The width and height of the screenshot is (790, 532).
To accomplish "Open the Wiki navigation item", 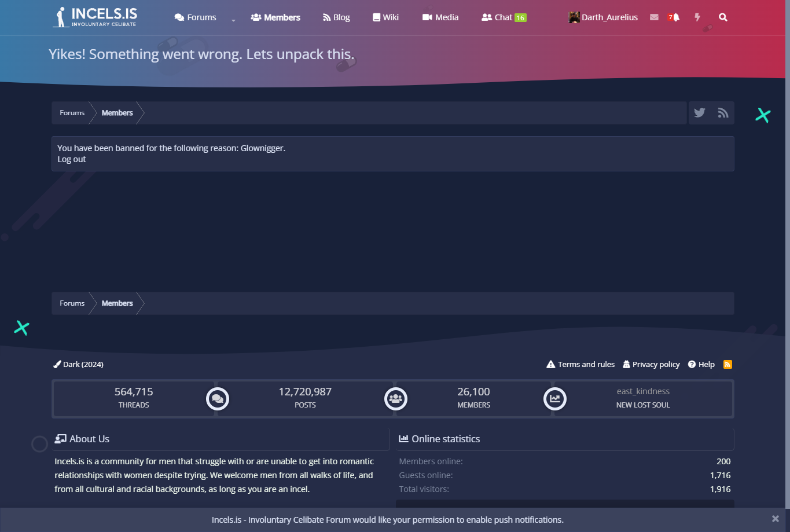I will 385,17.
